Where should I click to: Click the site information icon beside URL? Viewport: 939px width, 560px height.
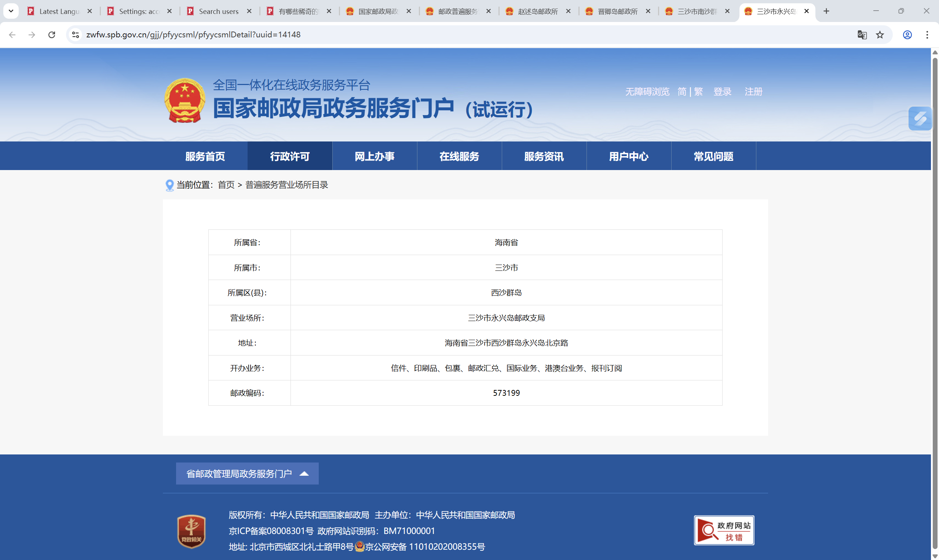[76, 35]
